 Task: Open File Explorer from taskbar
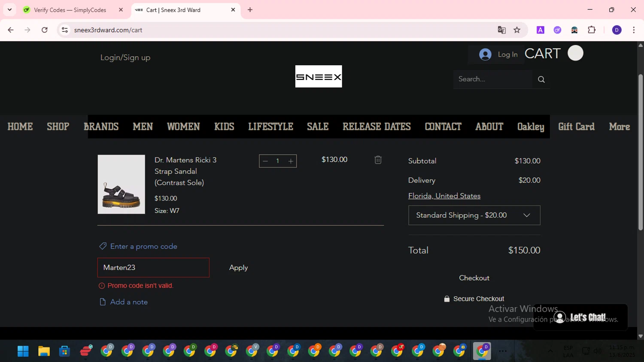click(x=44, y=351)
